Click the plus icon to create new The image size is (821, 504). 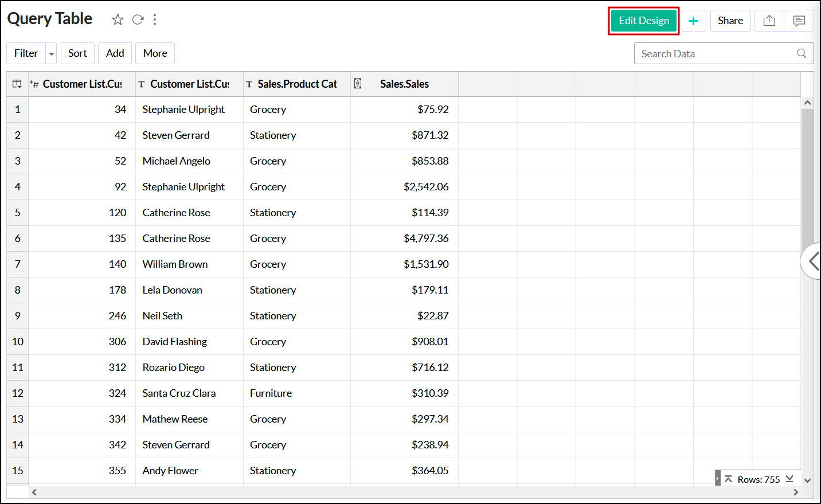[694, 21]
